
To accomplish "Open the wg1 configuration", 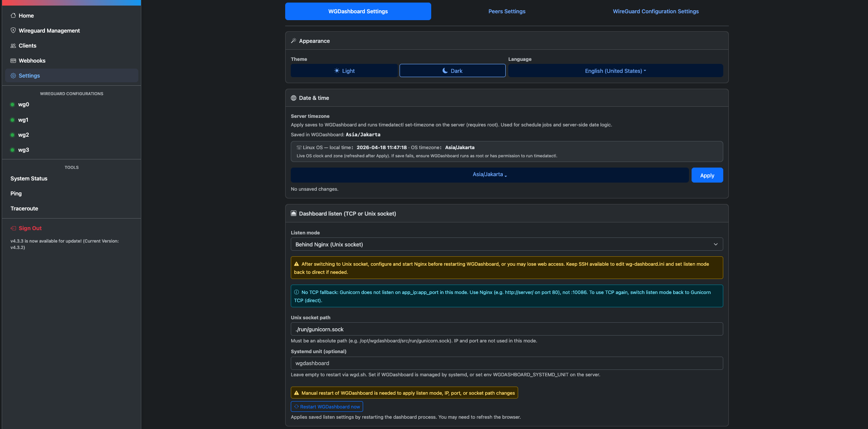I will [x=72, y=120].
